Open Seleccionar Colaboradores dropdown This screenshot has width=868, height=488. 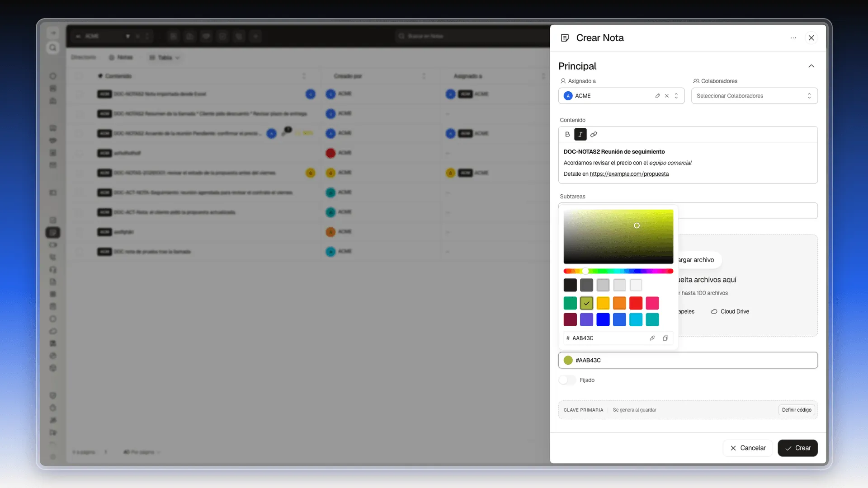(x=755, y=96)
